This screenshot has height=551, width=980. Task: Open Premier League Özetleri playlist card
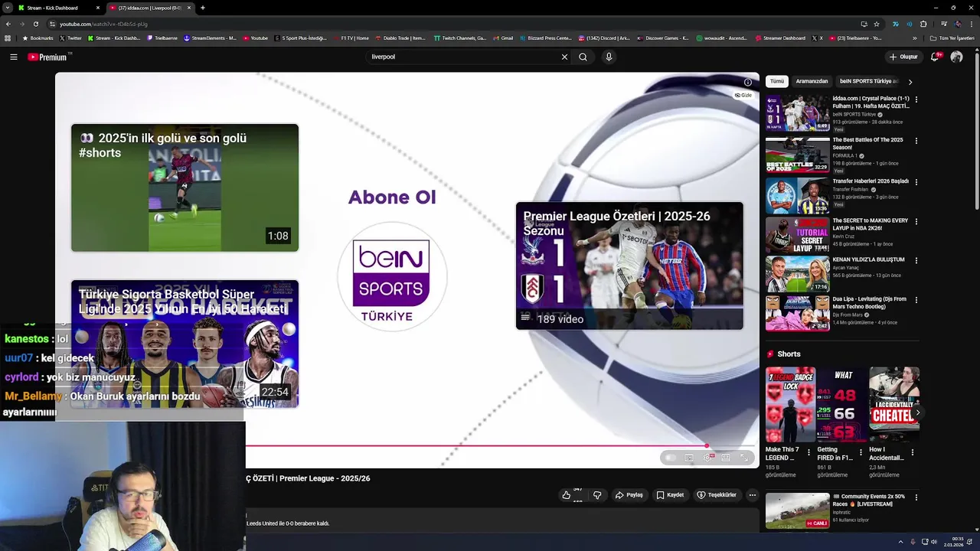[629, 266]
